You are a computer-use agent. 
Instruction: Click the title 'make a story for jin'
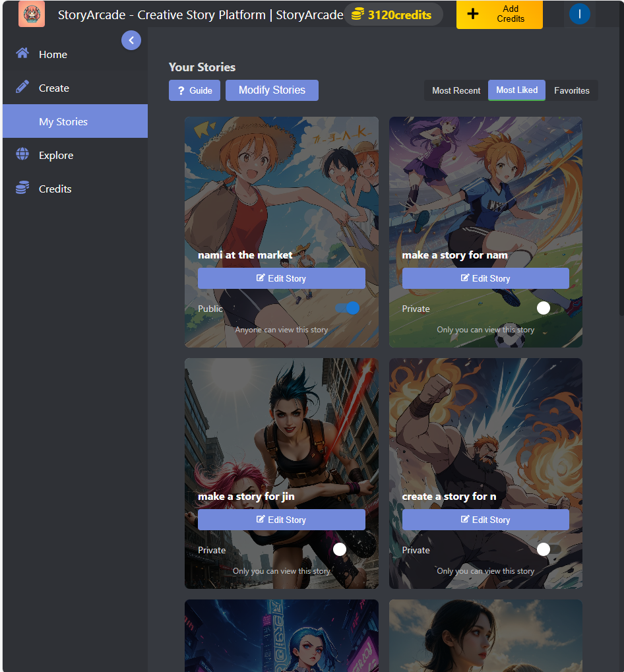(247, 497)
